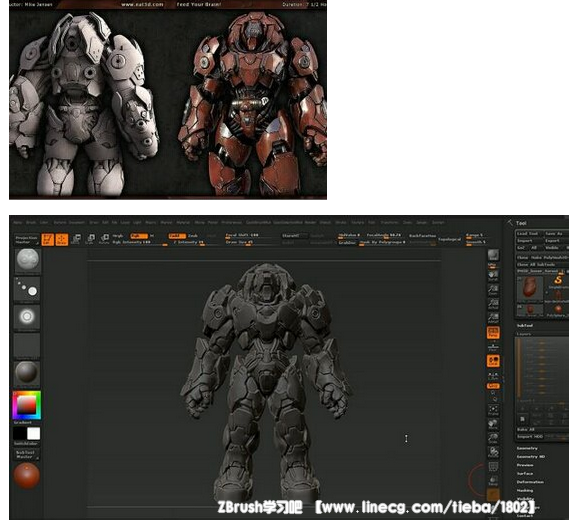Open the Brush menu

click(x=31, y=222)
